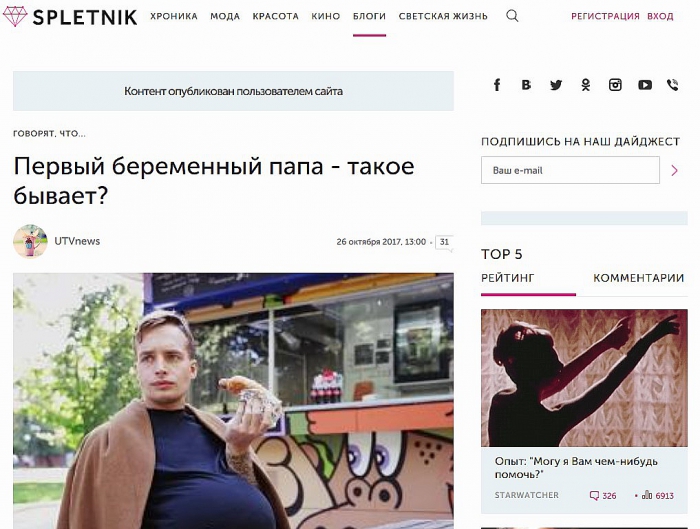Screen dimensions: 700x529
Task: Open the search magnifier icon
Action: click(512, 16)
